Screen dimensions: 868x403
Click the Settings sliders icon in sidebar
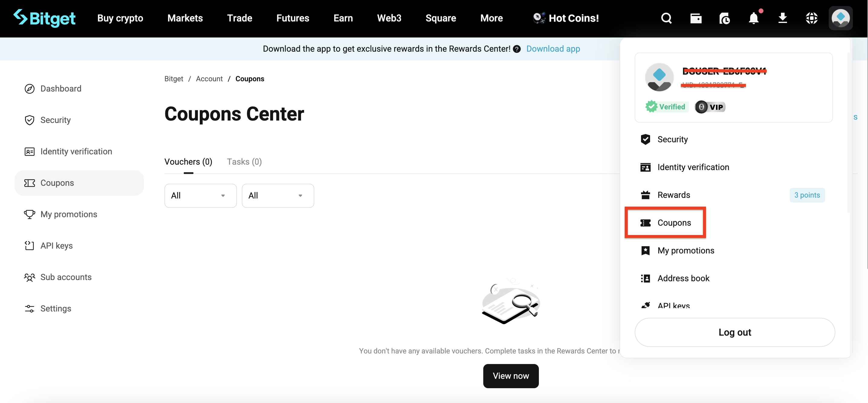30,308
